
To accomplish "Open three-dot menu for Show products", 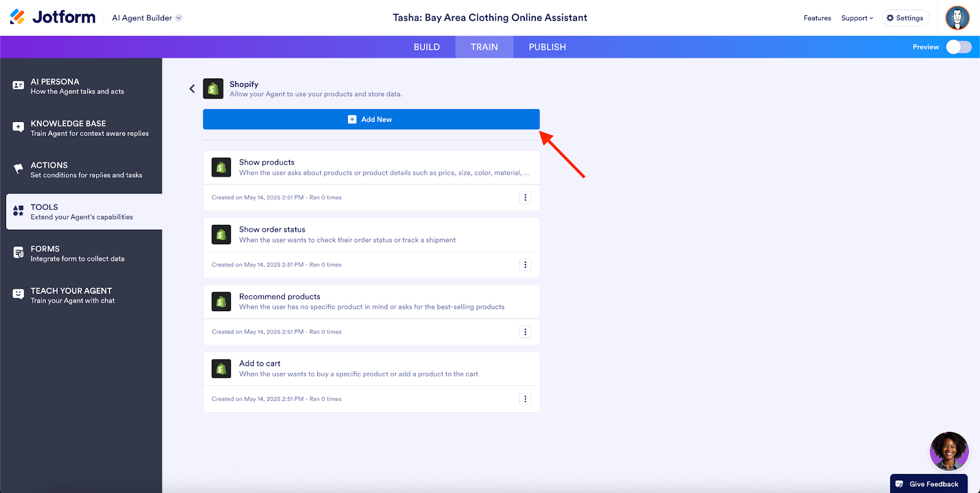I will 525,197.
